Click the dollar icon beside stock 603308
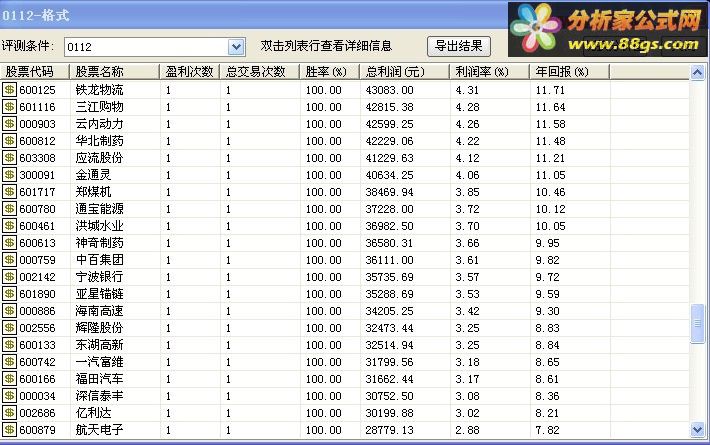 click(9, 158)
